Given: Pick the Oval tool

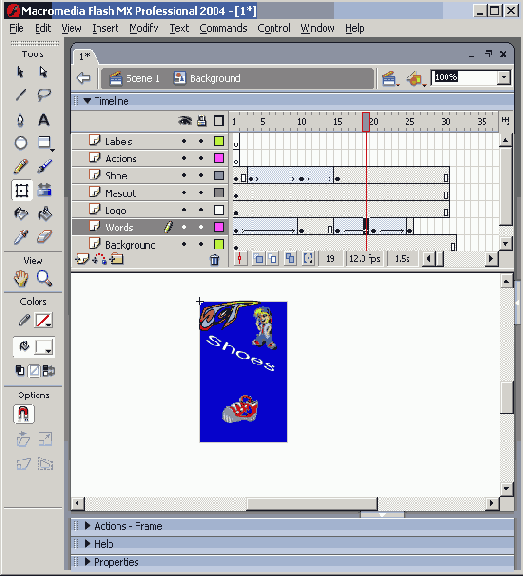Looking at the screenshot, I should click(21, 143).
